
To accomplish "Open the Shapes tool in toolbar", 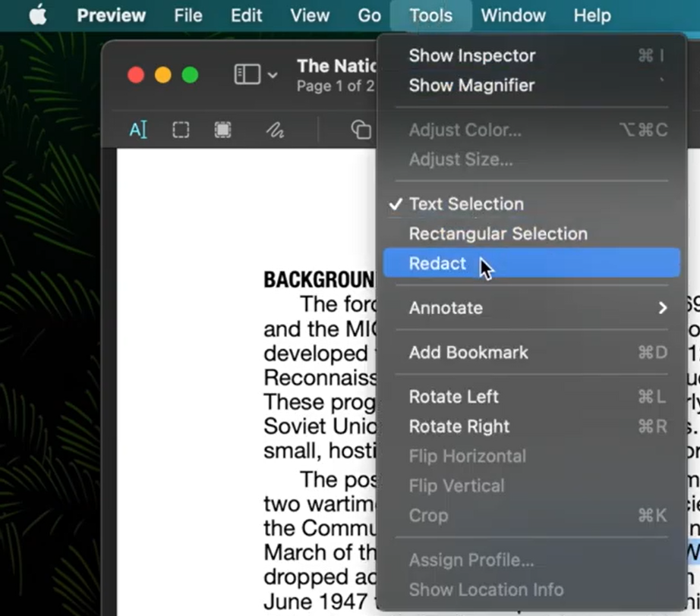I will point(361,130).
